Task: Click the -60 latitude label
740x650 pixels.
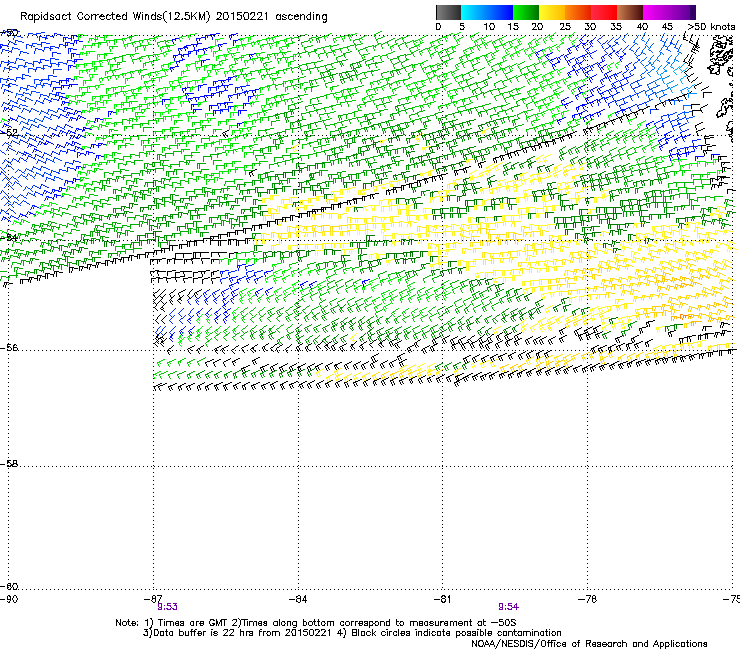Action: coord(9,587)
